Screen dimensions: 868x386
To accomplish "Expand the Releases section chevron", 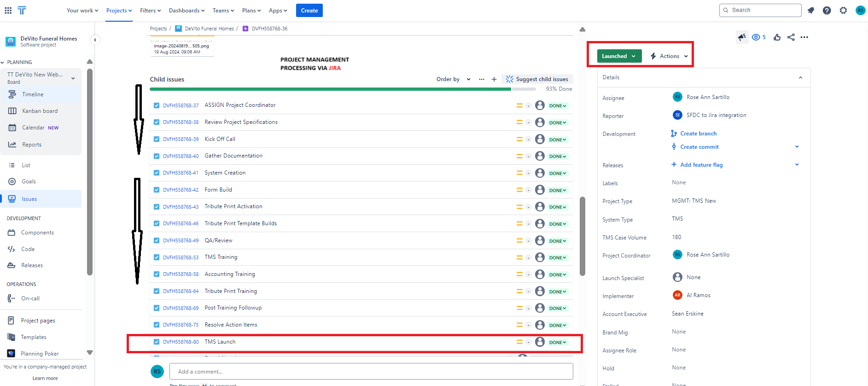I will point(797,164).
